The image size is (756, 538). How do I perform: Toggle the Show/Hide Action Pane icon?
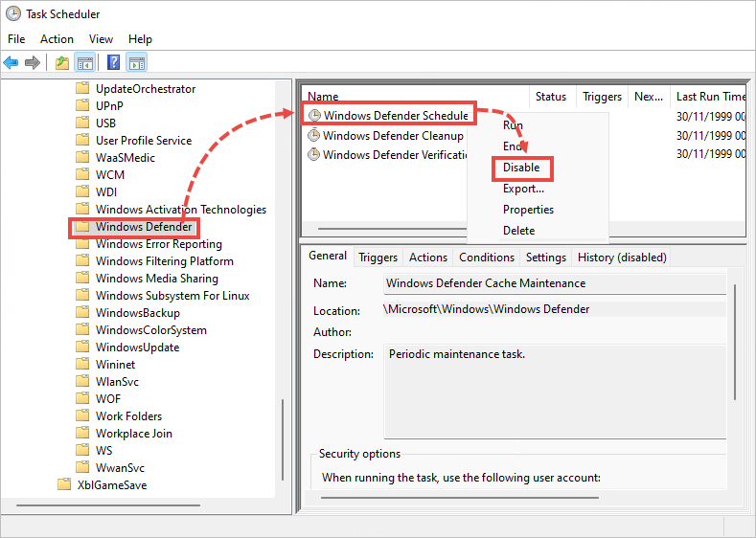coord(136,62)
